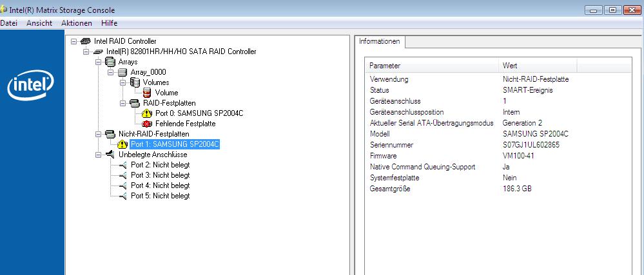Viewport: 644px width, 275px height.
Task: Click the Port 5 connector icon
Action: click(x=122, y=196)
